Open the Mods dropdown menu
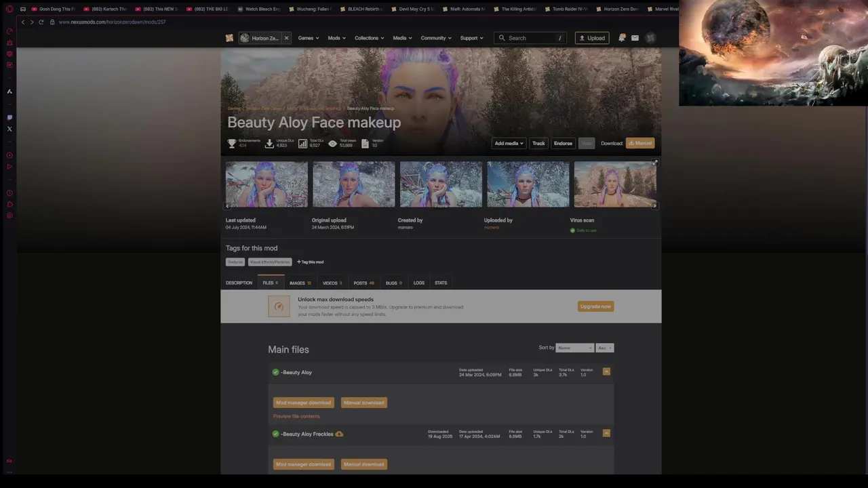Image resolution: width=868 pixels, height=488 pixels. pyautogui.click(x=337, y=38)
